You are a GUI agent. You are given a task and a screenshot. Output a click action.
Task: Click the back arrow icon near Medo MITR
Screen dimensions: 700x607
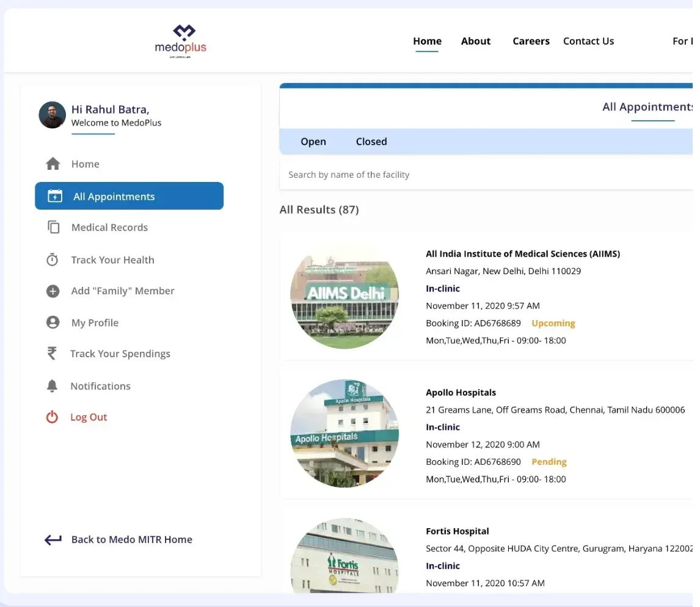[53, 540]
